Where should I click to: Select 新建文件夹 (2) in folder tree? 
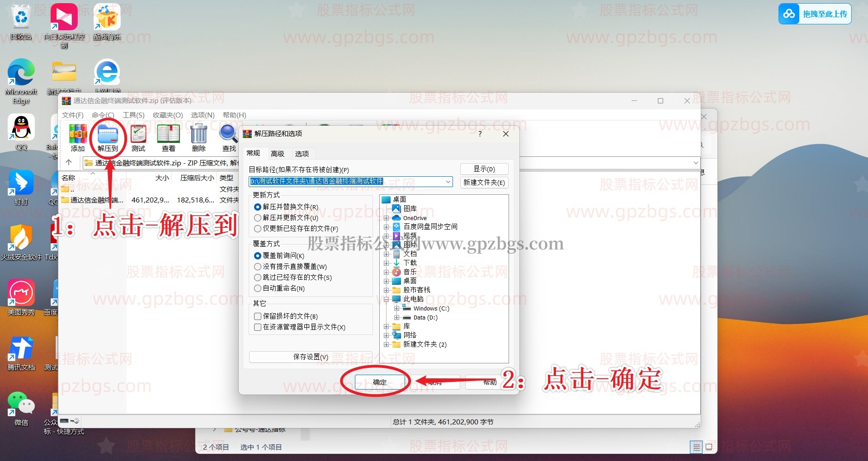click(425, 344)
